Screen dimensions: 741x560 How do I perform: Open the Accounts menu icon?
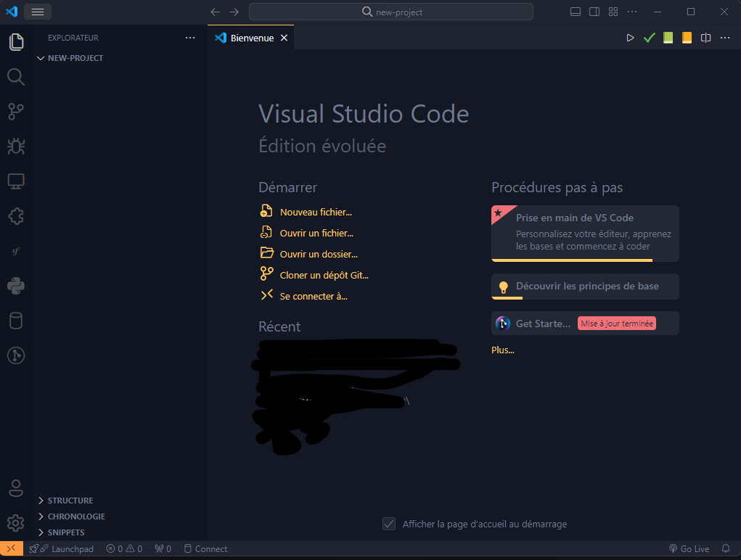[16, 488]
